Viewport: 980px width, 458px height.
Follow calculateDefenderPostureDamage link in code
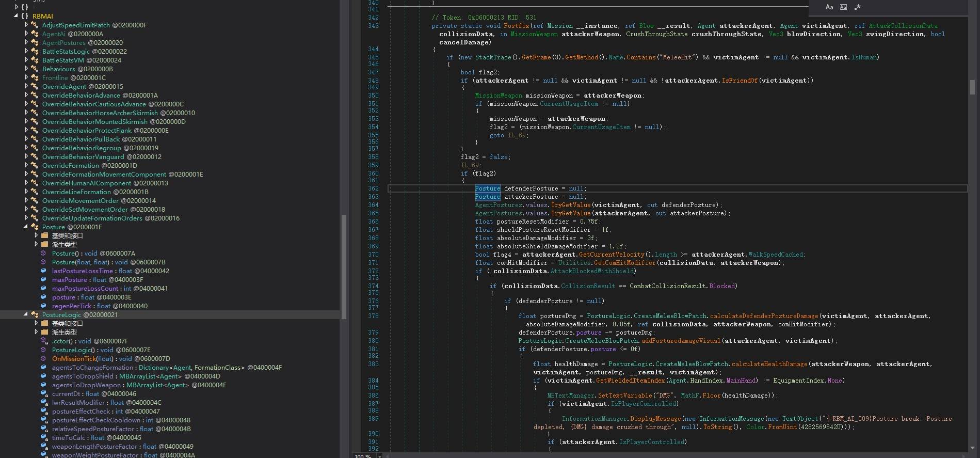coord(764,316)
